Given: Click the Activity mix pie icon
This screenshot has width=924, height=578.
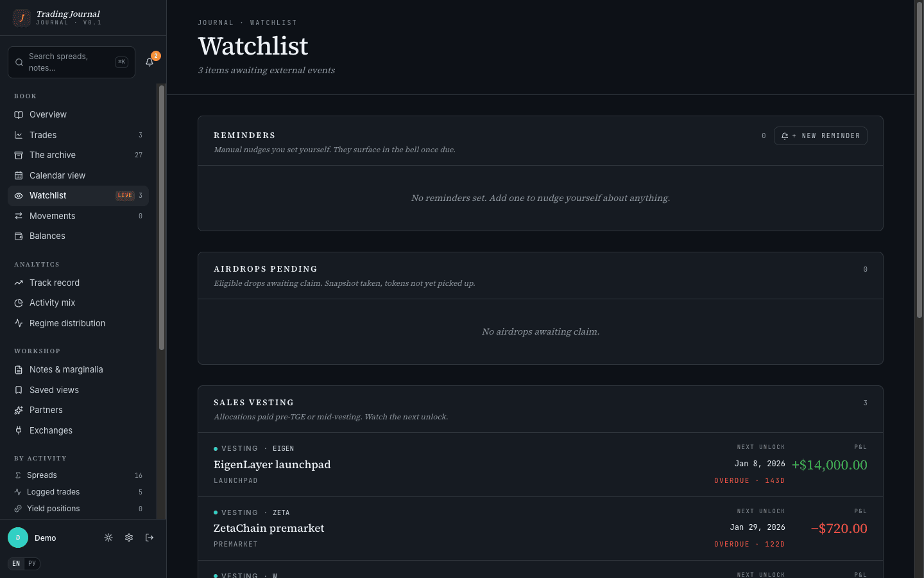Looking at the screenshot, I should click(19, 303).
